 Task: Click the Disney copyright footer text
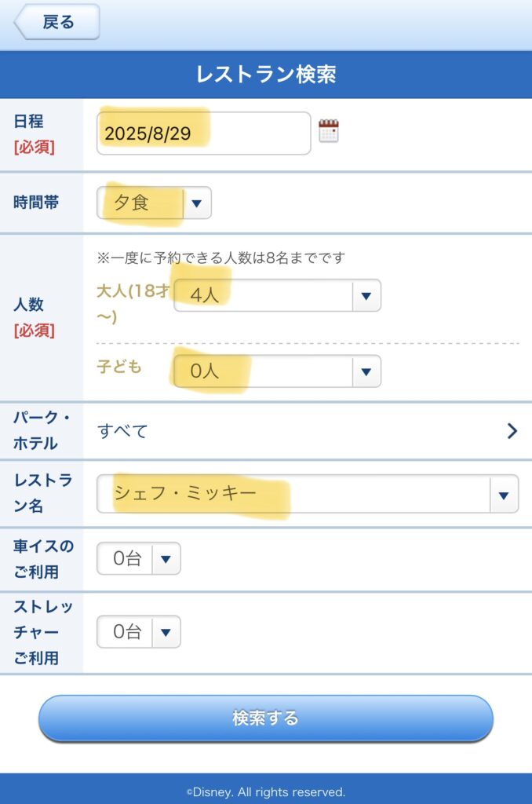pos(266,791)
